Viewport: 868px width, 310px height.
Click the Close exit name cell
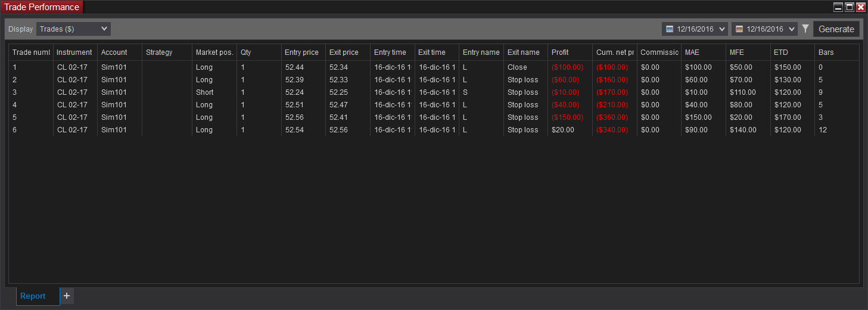[525, 67]
